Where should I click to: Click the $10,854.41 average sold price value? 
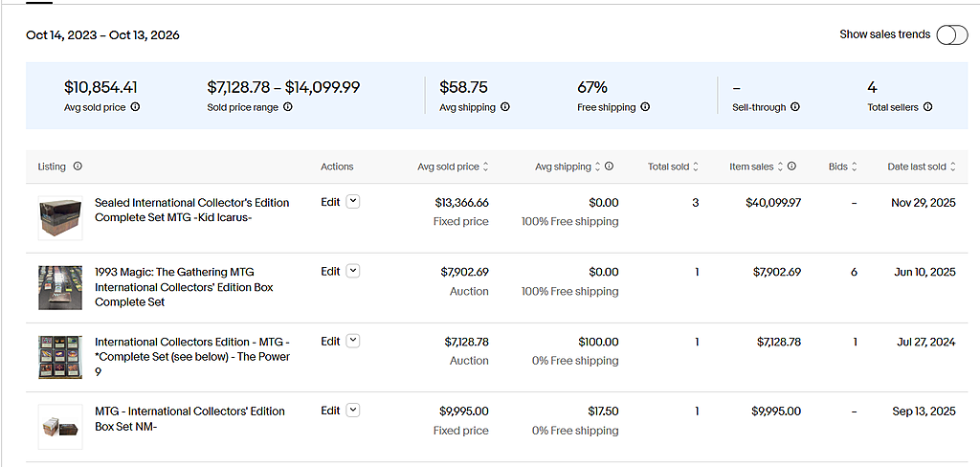(x=100, y=87)
